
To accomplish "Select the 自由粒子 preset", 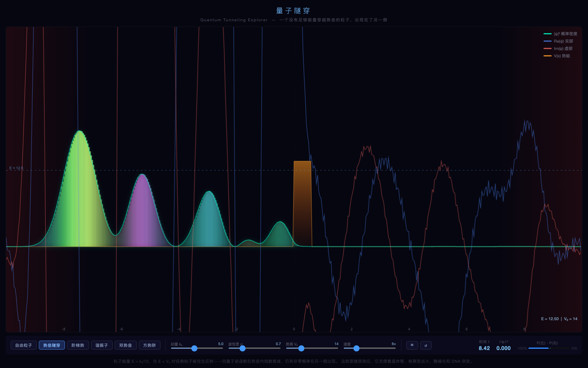I will click(x=24, y=345).
